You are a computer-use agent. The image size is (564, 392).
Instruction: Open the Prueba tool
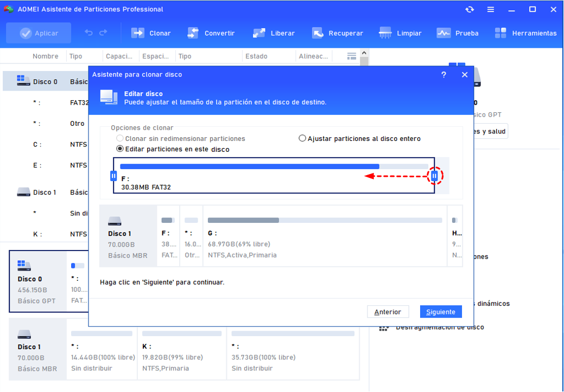coord(443,33)
